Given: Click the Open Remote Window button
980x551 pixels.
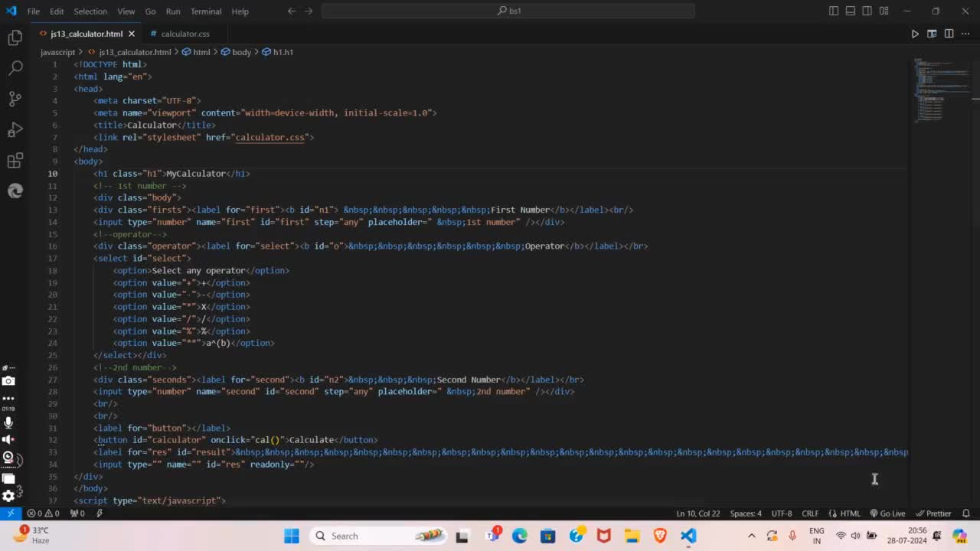Looking at the screenshot, I should (10, 514).
